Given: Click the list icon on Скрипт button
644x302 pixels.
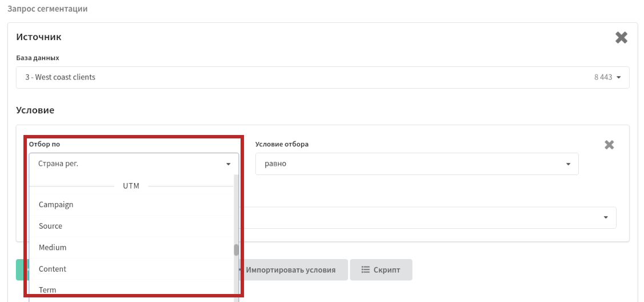Looking at the screenshot, I should tap(365, 270).
